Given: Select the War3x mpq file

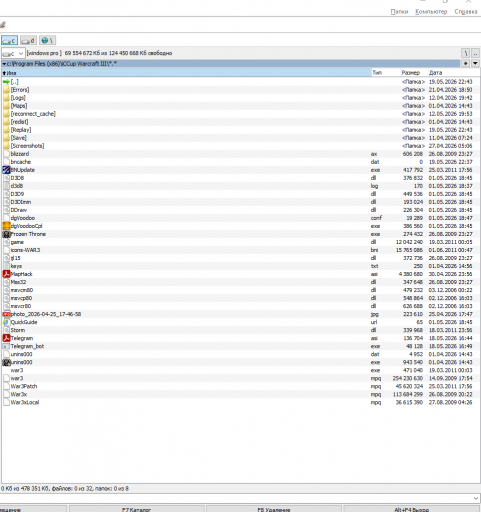Looking at the screenshot, I should 240,394.
